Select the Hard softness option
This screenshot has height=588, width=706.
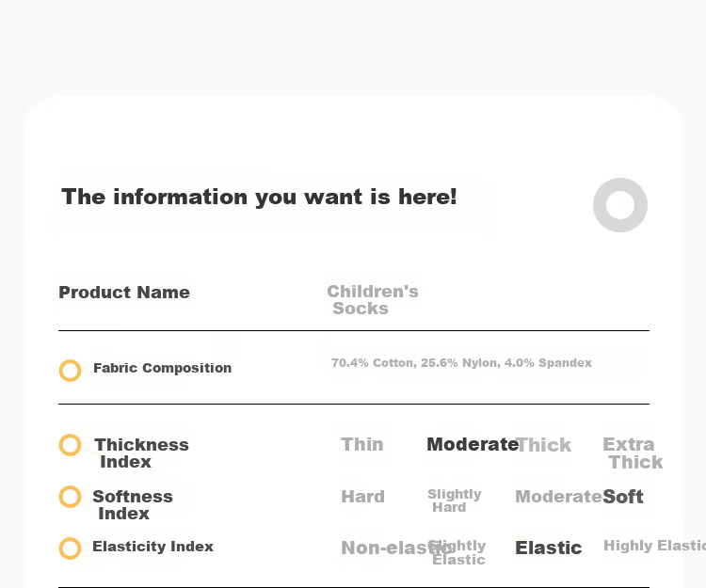tap(363, 497)
